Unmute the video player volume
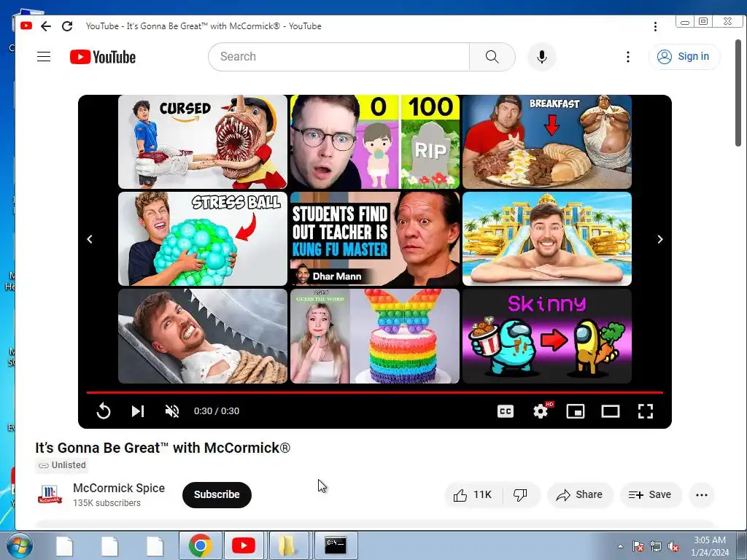The height and width of the screenshot is (560, 747). (172, 411)
